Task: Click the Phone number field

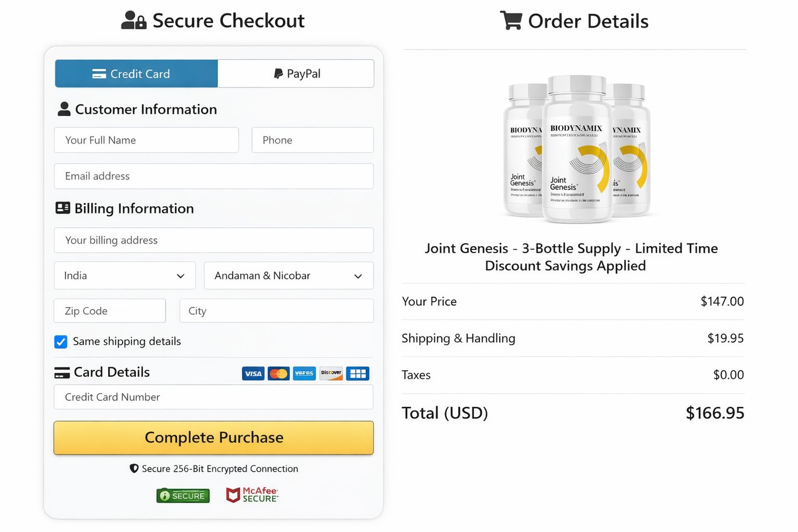Action: tap(313, 140)
